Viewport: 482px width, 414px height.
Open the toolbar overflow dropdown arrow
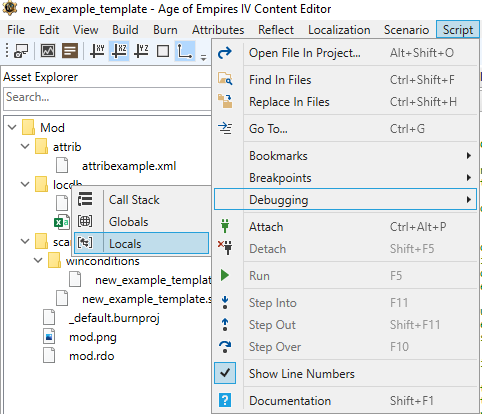(203, 58)
